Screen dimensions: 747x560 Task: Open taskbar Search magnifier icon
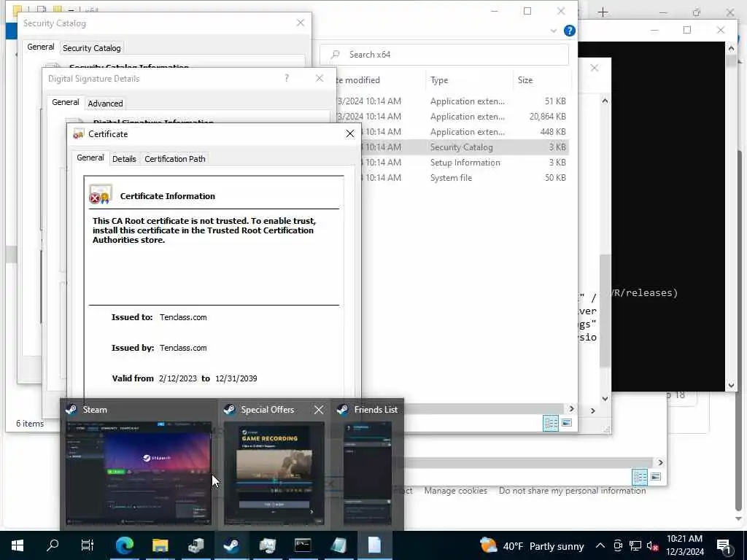coord(53,545)
